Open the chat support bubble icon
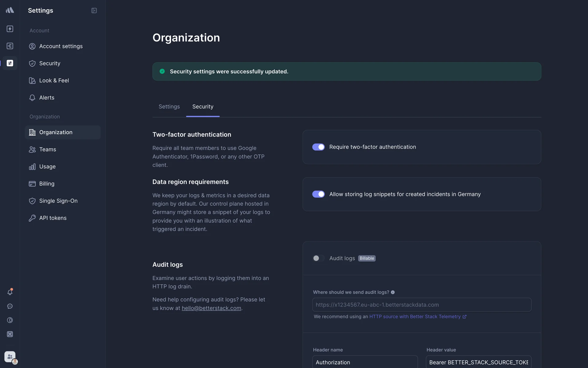588x368 pixels. 10,306
